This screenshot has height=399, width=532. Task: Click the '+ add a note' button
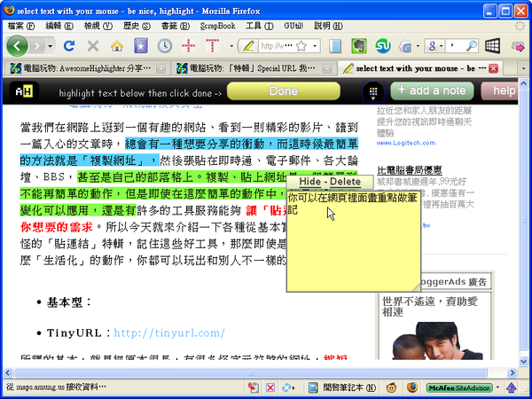(432, 91)
